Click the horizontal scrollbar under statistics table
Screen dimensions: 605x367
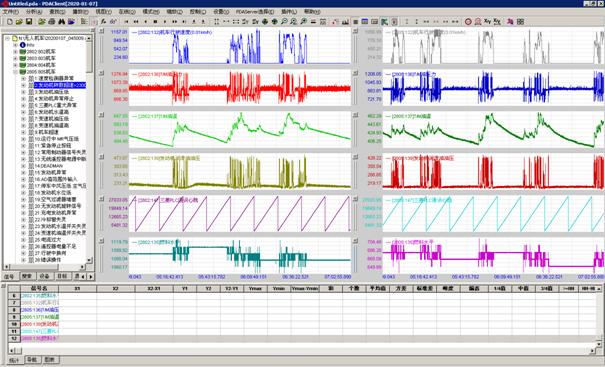305,350
